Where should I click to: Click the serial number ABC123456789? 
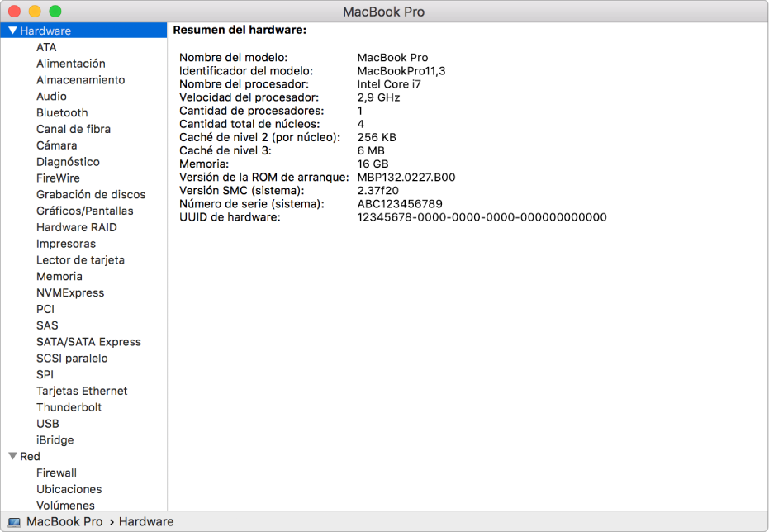tap(400, 204)
